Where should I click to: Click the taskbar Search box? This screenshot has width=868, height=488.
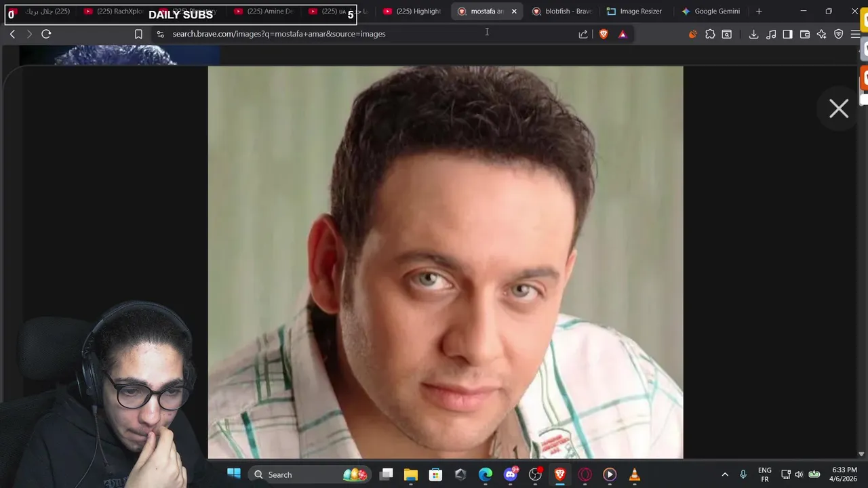pos(310,474)
